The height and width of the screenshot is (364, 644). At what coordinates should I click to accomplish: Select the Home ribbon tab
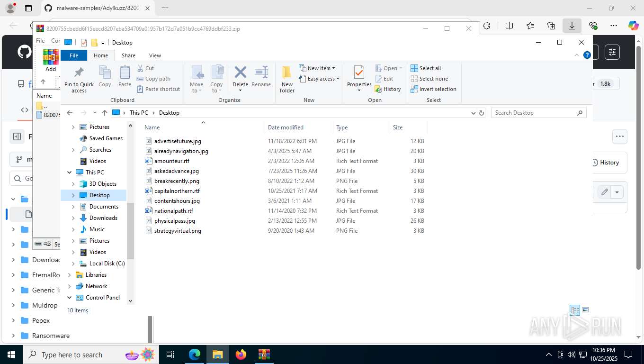(x=101, y=55)
